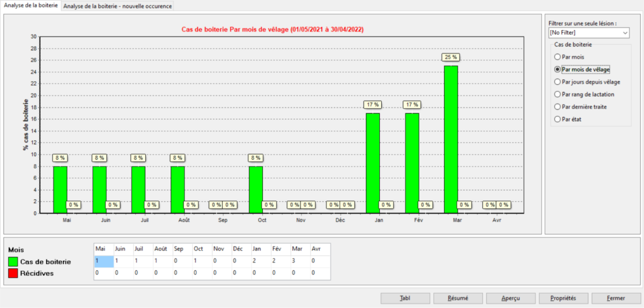Click the red 'Récidives' legend swatch
Image resolution: width=644 pixels, height=308 pixels.
[13, 273]
